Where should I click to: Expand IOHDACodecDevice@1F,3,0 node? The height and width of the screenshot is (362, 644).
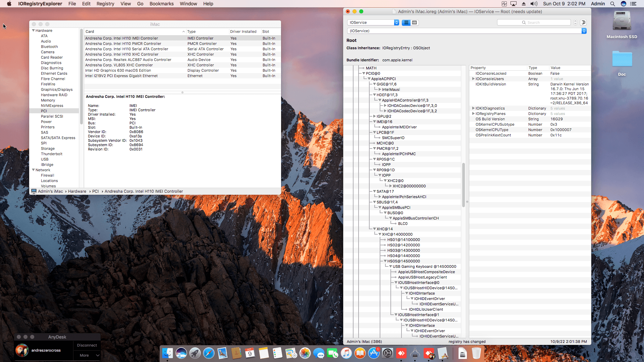[385, 106]
